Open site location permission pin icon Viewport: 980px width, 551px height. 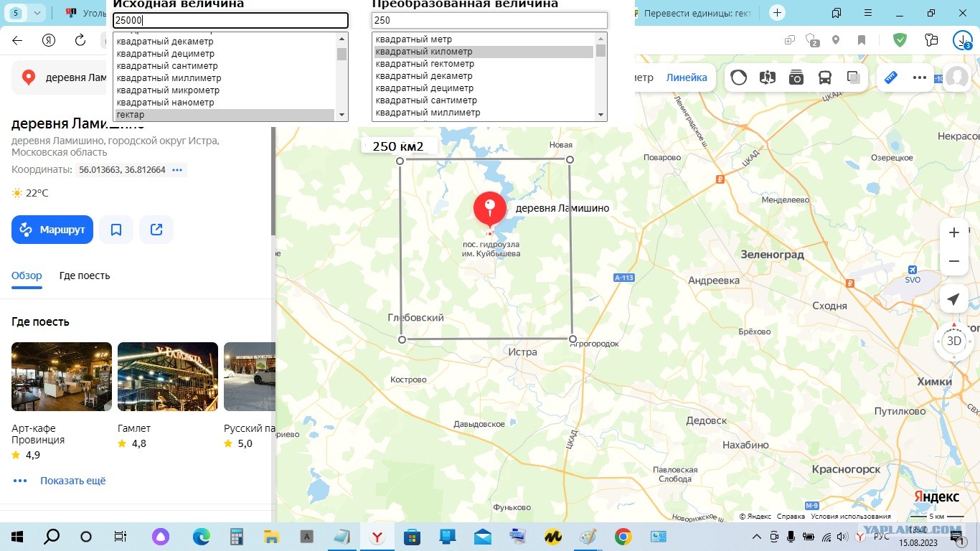pyautogui.click(x=836, y=40)
